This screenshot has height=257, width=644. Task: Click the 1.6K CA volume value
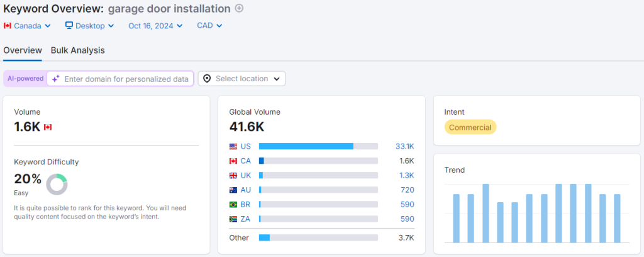click(x=407, y=161)
